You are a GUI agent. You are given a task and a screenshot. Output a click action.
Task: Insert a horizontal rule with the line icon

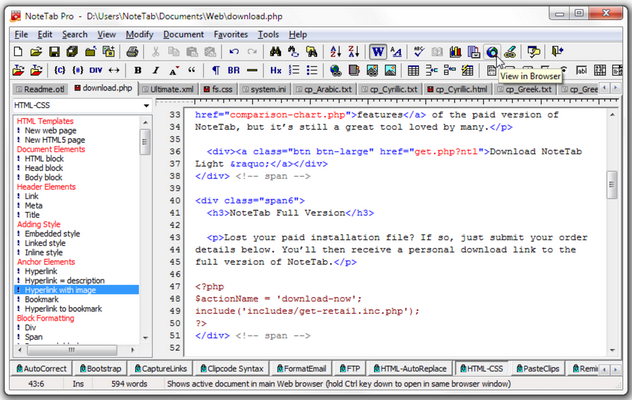[252, 70]
